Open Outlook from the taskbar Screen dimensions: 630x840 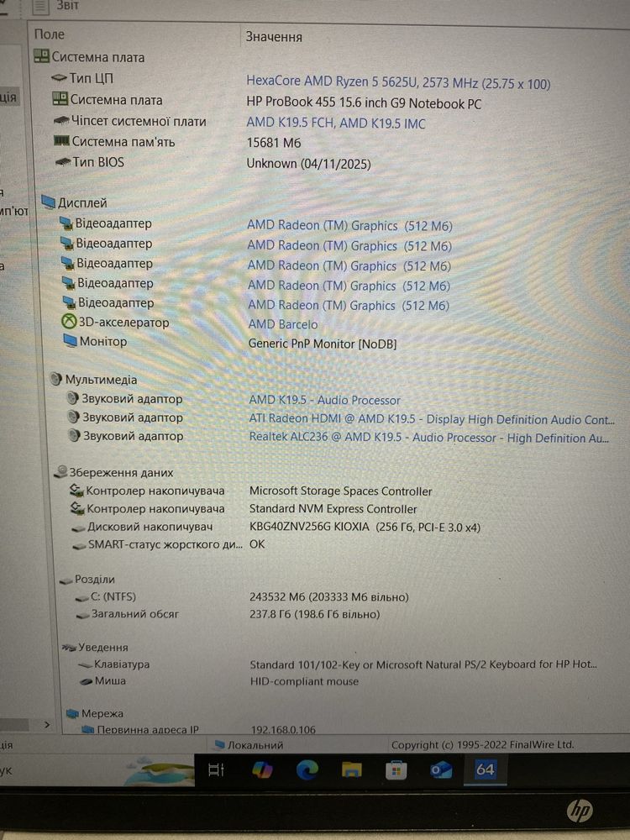point(441,770)
